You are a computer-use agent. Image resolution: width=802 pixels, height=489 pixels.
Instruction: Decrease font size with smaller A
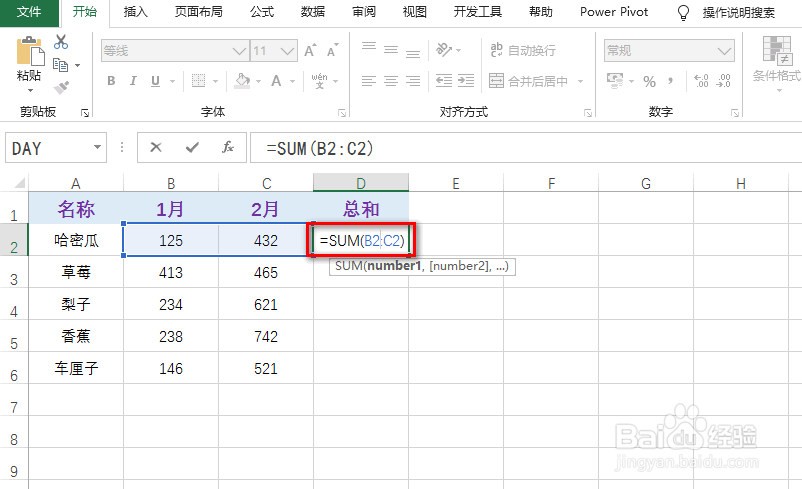(x=332, y=51)
